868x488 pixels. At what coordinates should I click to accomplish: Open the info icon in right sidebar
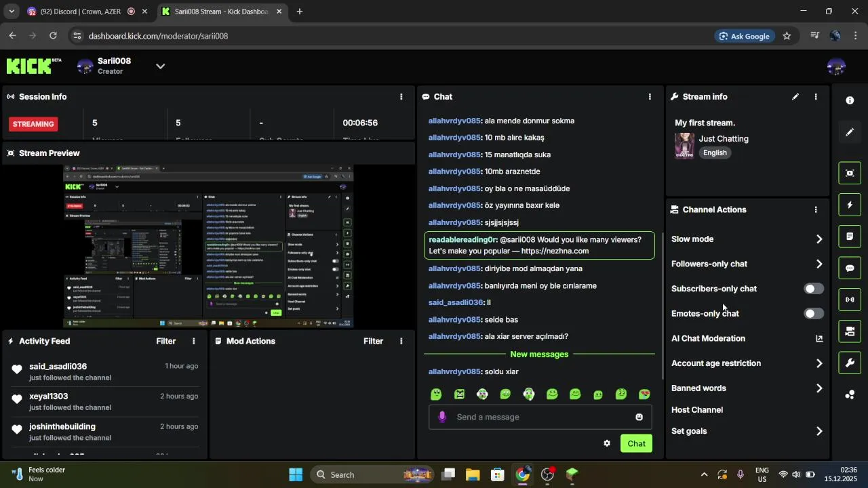pyautogui.click(x=850, y=100)
